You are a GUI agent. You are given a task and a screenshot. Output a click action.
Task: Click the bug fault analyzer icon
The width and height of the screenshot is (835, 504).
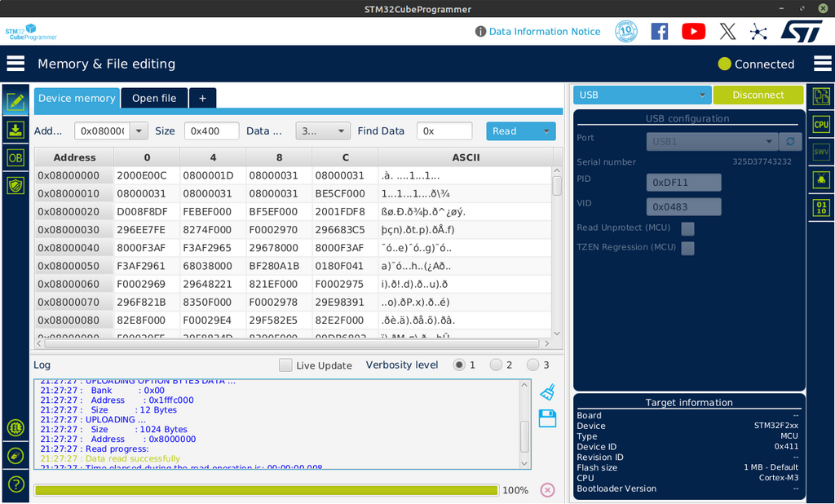coord(820,179)
